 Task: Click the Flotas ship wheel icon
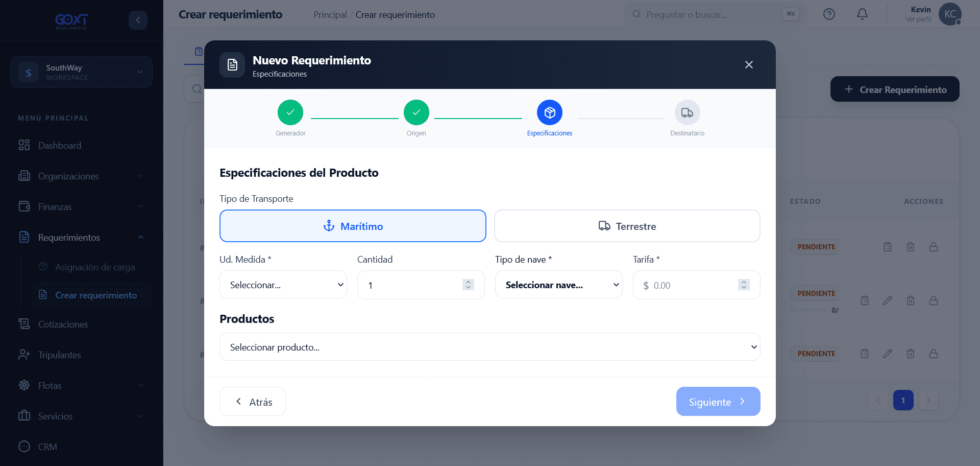pos(24,385)
